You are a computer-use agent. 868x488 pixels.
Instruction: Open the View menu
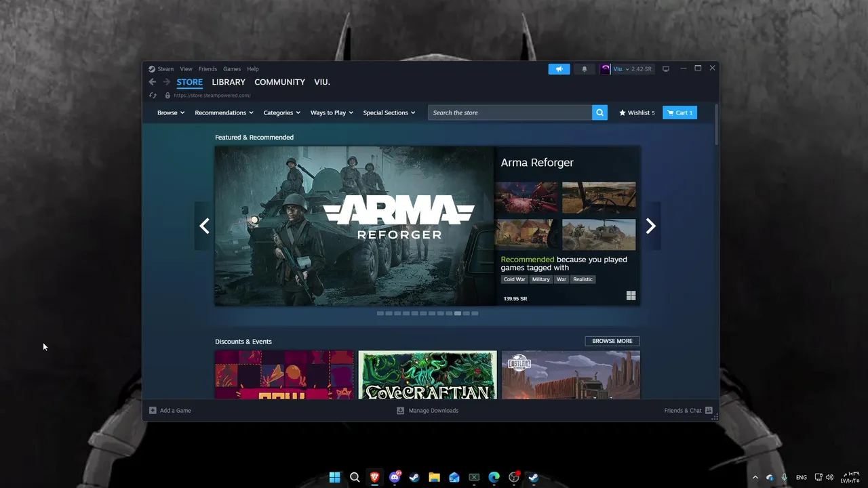click(186, 69)
